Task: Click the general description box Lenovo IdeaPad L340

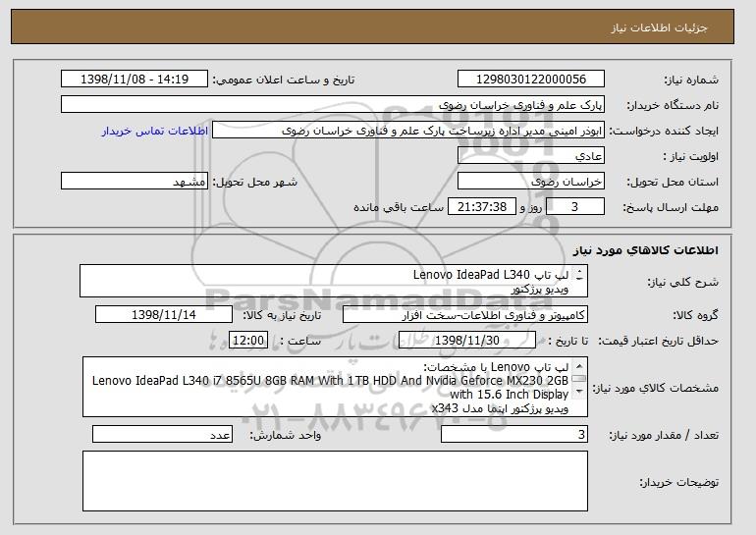Action: coord(334,281)
